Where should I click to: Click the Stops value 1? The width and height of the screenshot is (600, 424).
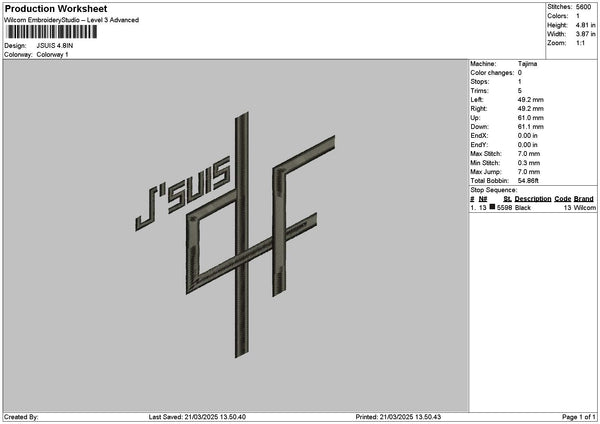point(520,82)
